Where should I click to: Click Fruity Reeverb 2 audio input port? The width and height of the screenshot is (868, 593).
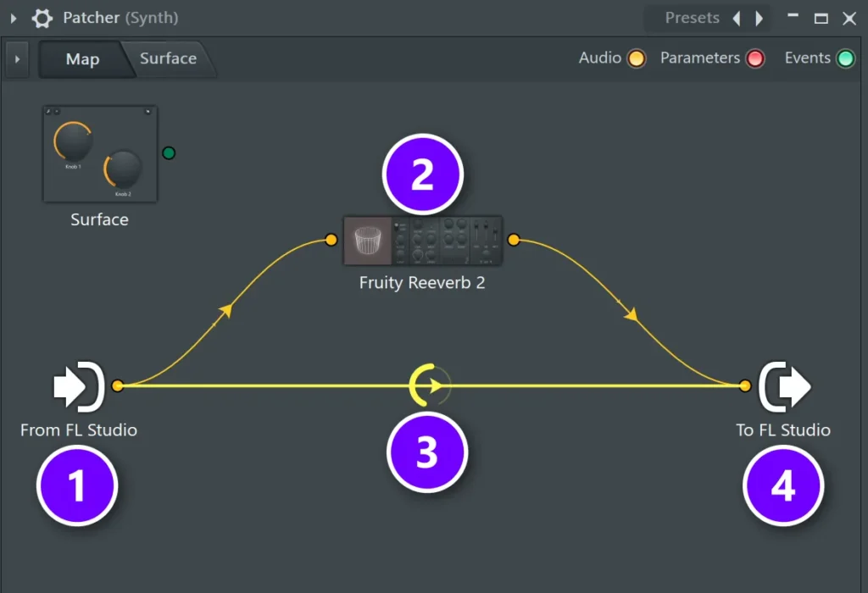coord(331,240)
